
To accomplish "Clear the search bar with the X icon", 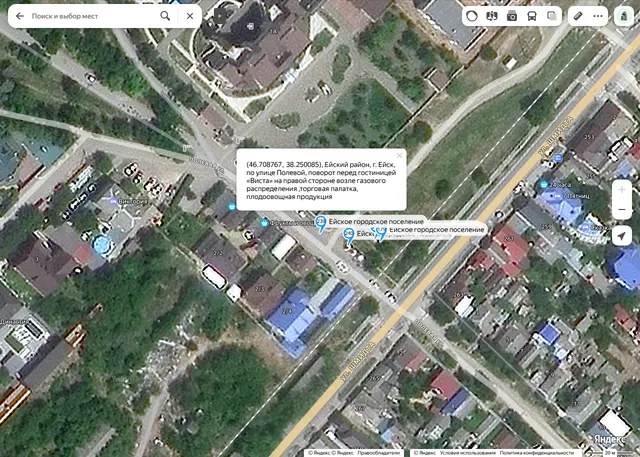I will (190, 16).
